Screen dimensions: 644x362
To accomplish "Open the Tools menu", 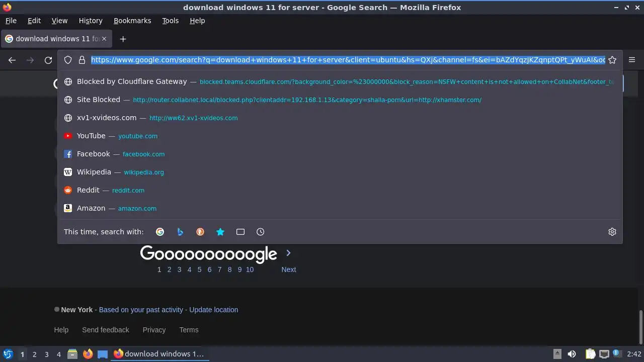I will click(171, 21).
